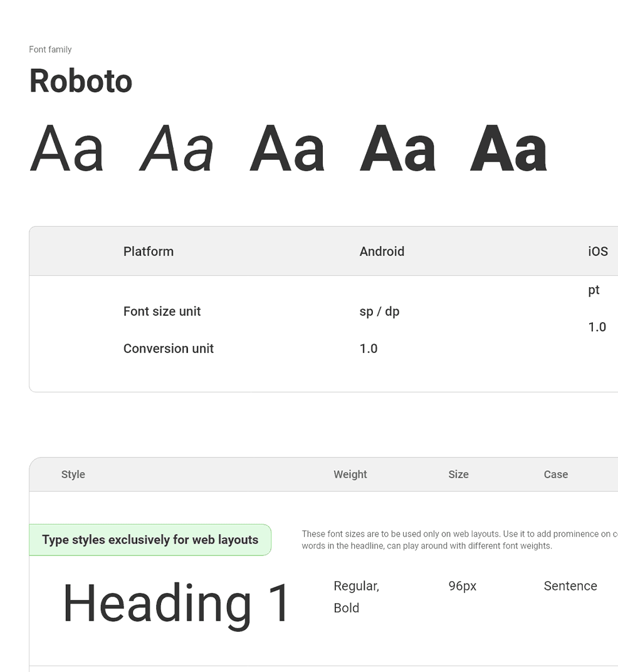This screenshot has height=672, width=618.
Task: Click the Platform column header
Action: [x=149, y=251]
